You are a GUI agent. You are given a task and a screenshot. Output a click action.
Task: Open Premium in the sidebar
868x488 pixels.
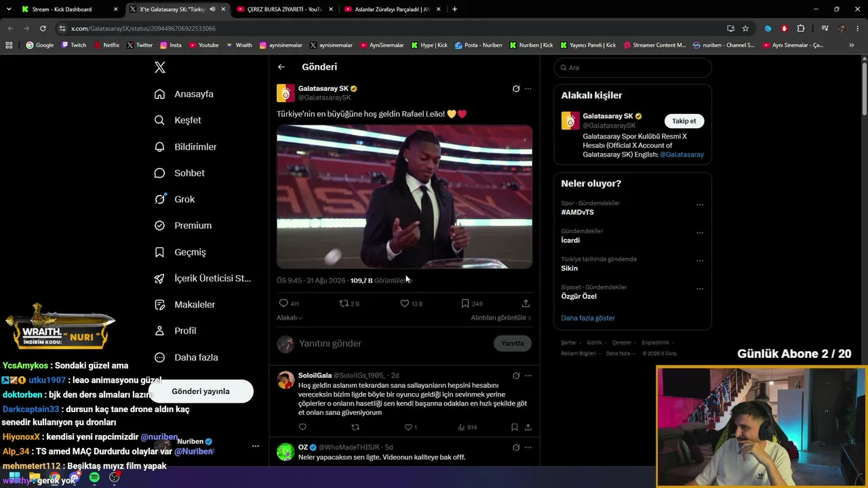pos(183,226)
